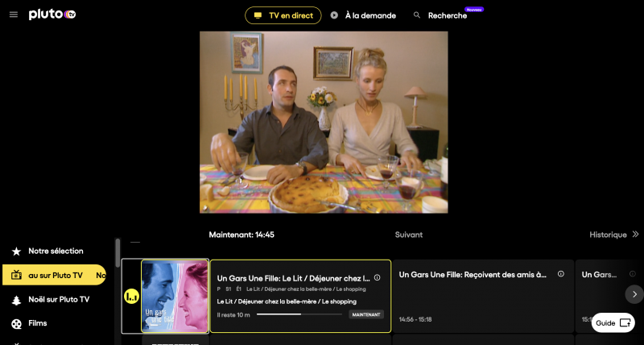
Task: Click the MAINTENANT badge
Action: click(366, 314)
